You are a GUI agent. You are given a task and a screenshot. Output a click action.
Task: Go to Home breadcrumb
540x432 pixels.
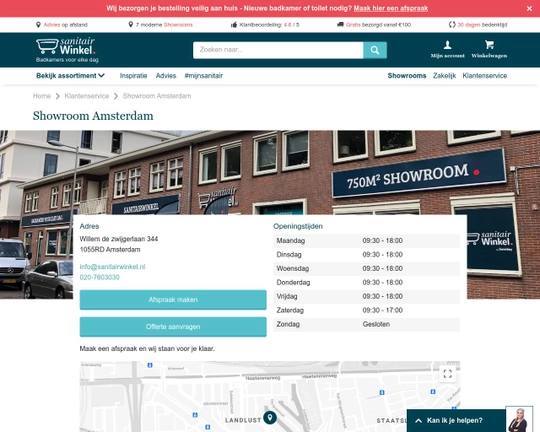point(42,96)
